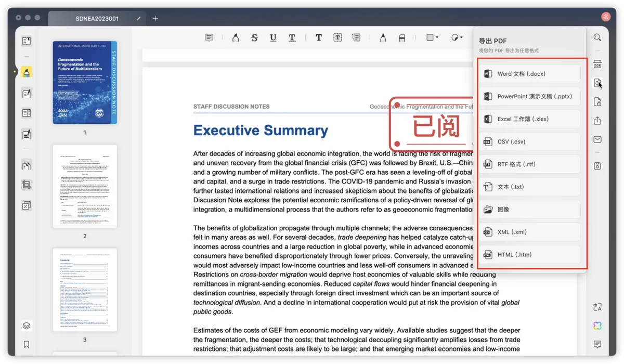
Task: Click the Executive Summary heading
Action: (261, 130)
